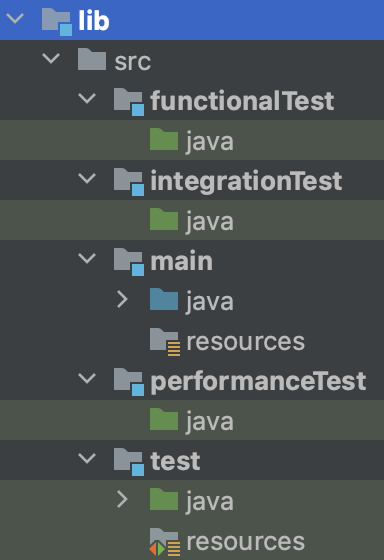Collapse the performanceTest node chevron

tap(87, 378)
